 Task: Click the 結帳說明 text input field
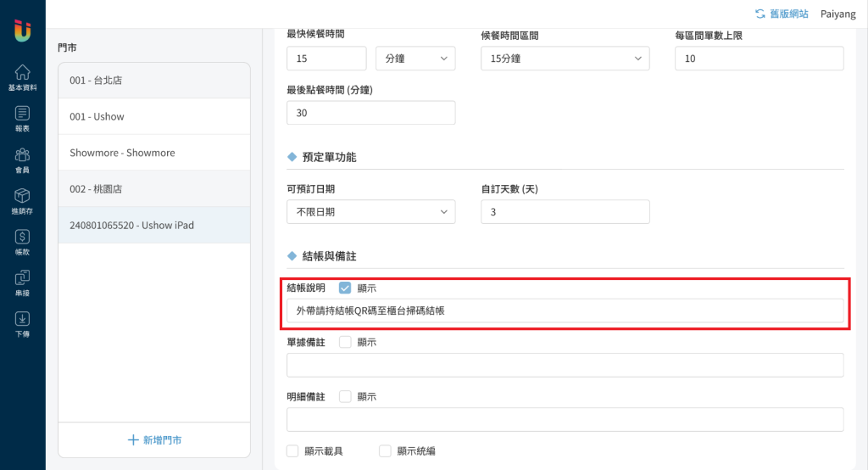point(565,311)
